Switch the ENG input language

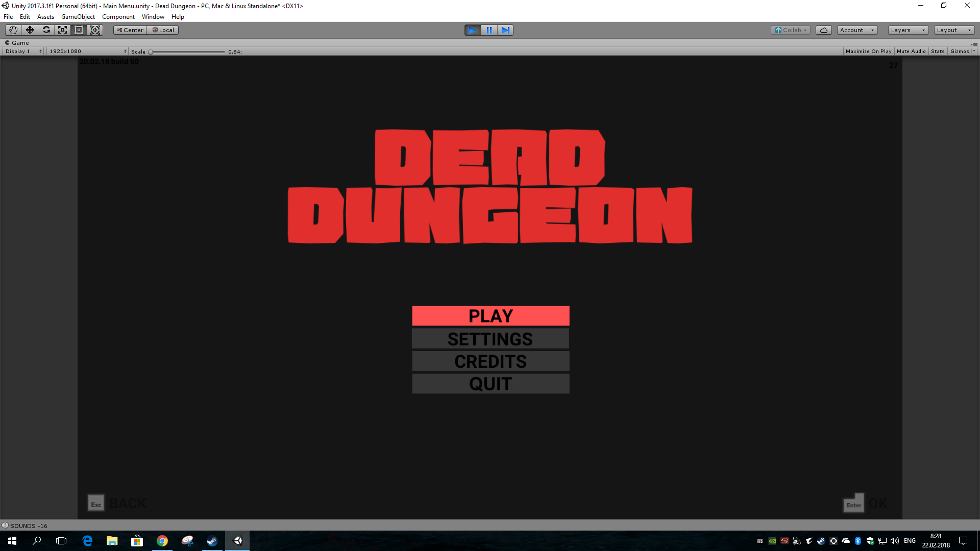point(910,541)
